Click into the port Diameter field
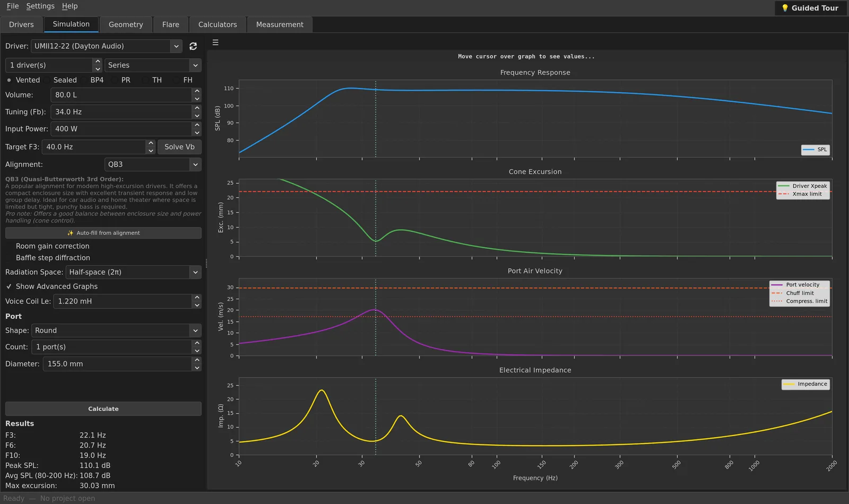Image resolution: width=849 pixels, height=504 pixels. [x=117, y=364]
